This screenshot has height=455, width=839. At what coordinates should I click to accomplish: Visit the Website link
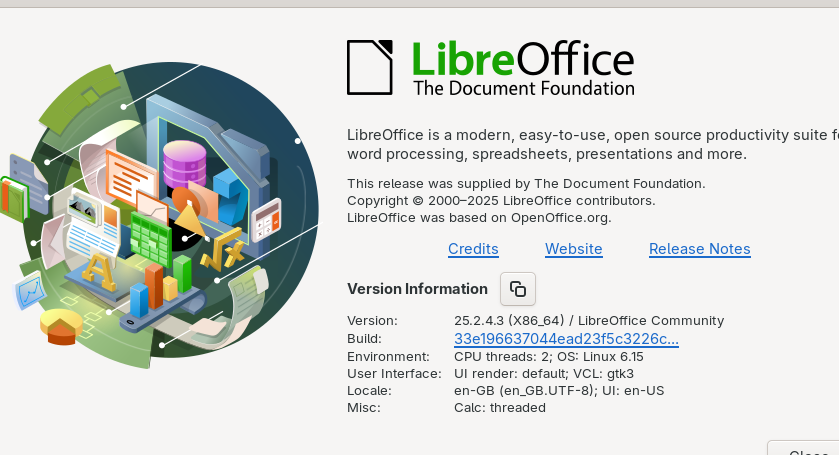(x=574, y=249)
